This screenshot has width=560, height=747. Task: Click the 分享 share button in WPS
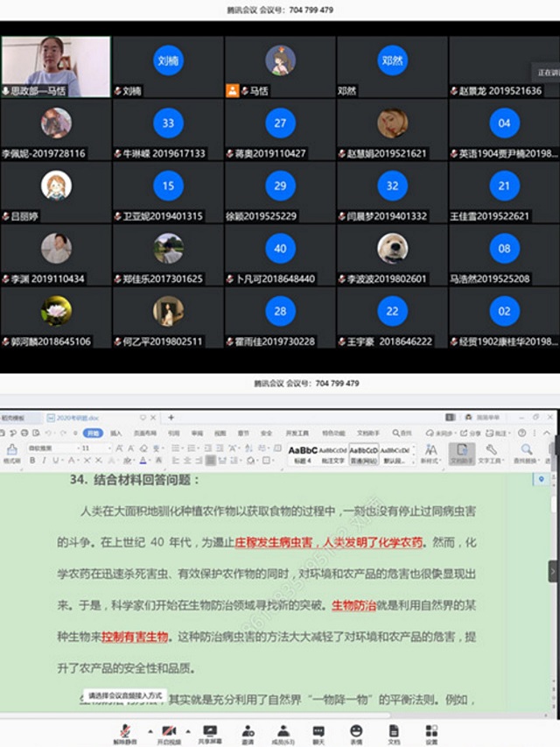(x=470, y=433)
